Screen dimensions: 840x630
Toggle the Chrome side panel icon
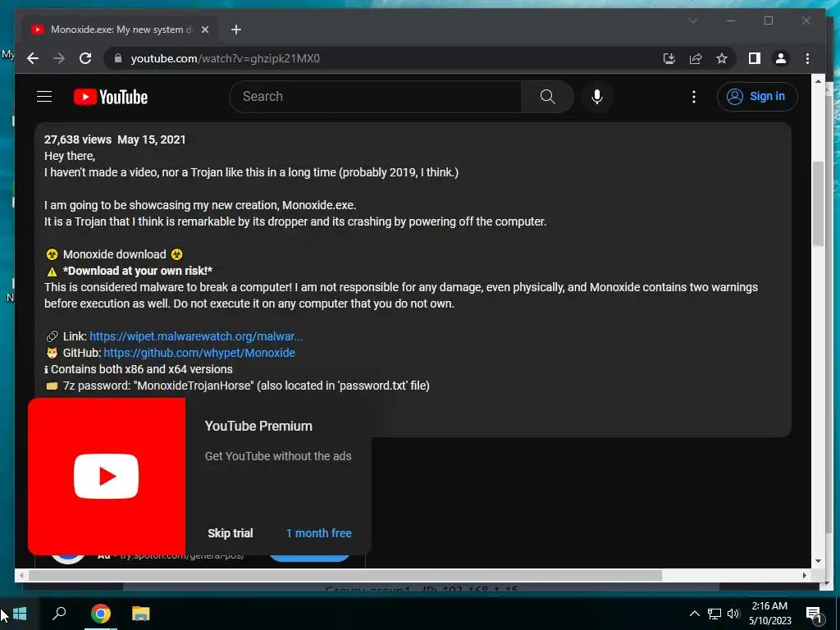click(755, 58)
